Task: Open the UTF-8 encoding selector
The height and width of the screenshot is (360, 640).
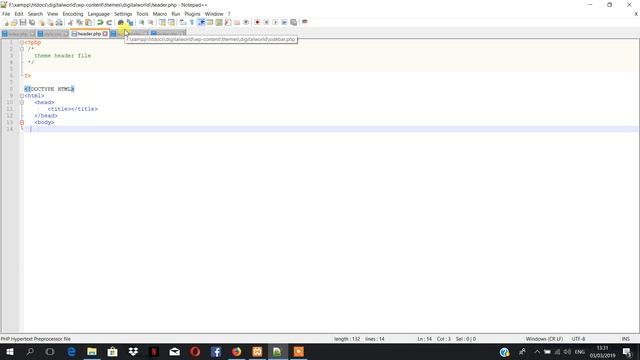Action: pyautogui.click(x=578, y=339)
